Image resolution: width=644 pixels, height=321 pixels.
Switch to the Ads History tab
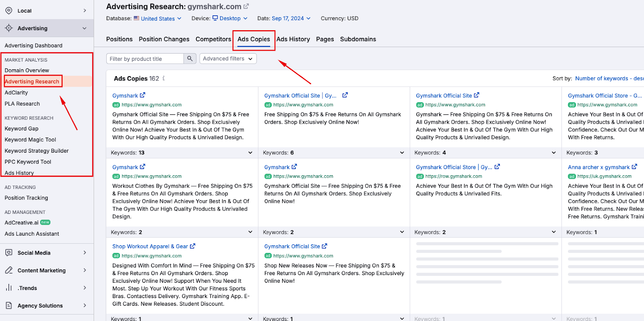[x=293, y=39]
